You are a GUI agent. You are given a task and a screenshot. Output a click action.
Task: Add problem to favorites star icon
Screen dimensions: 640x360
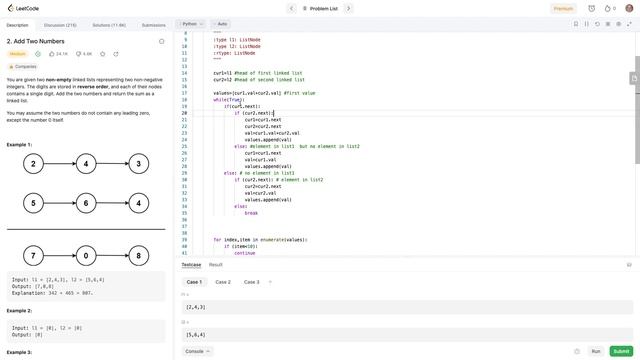pos(102,54)
